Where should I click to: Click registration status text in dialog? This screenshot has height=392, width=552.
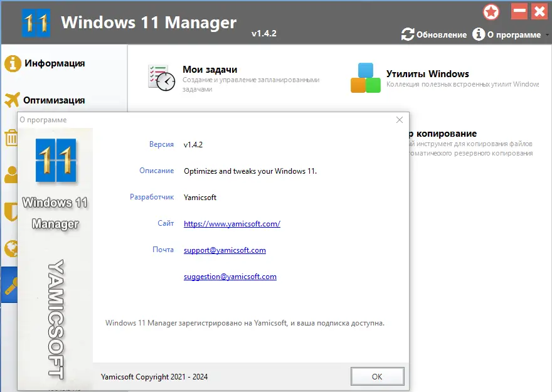245,323
